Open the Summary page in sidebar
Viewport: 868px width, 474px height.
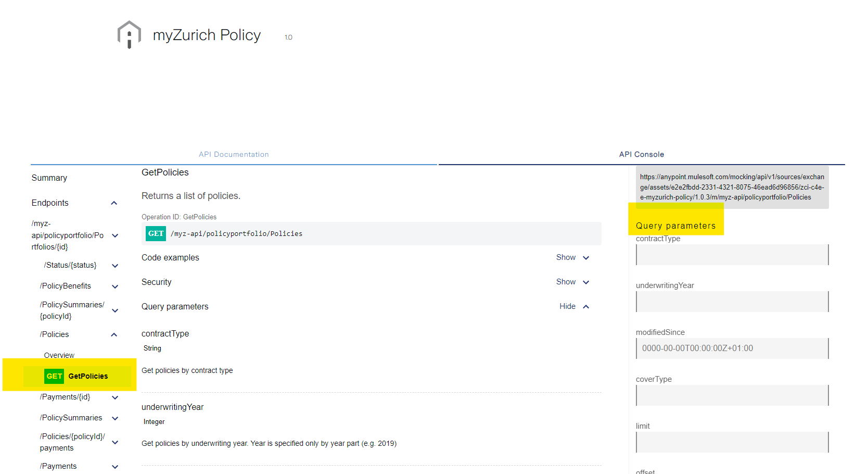49,178
